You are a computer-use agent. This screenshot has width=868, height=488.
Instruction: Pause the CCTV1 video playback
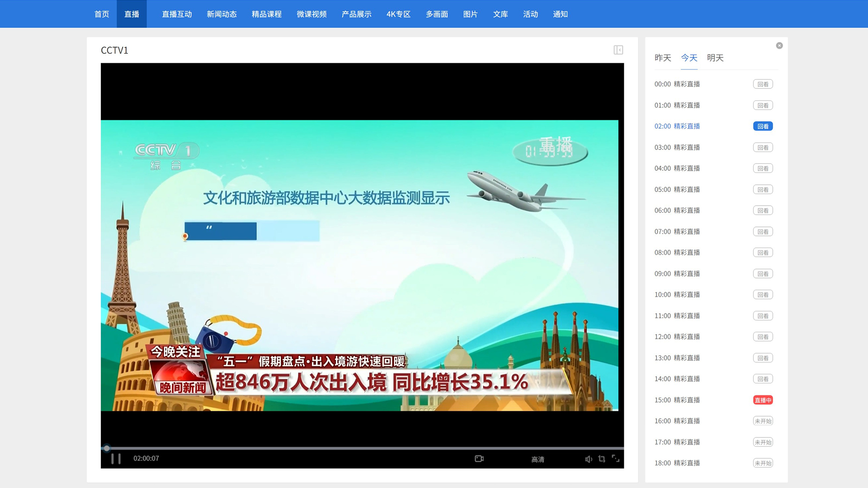tap(116, 459)
